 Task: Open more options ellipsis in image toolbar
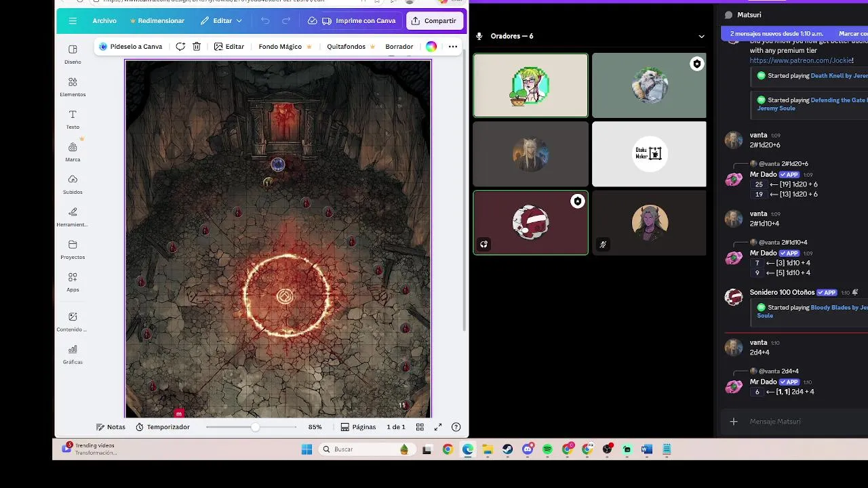tap(453, 47)
